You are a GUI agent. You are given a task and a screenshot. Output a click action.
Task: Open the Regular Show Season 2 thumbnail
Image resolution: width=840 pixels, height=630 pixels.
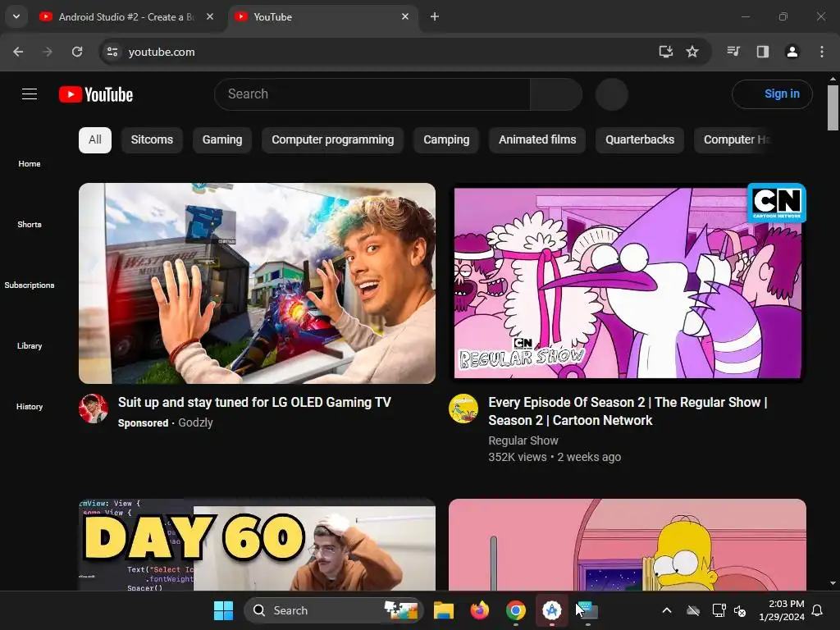(628, 283)
